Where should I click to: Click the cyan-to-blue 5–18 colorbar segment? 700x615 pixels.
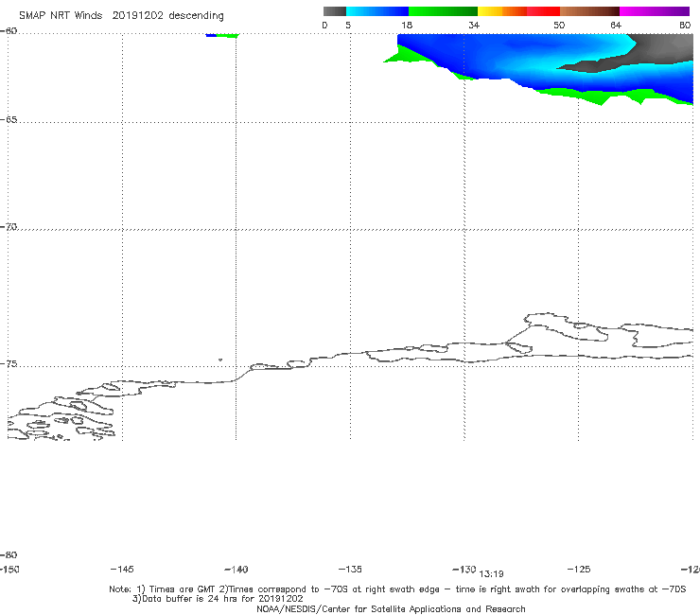(x=377, y=11)
